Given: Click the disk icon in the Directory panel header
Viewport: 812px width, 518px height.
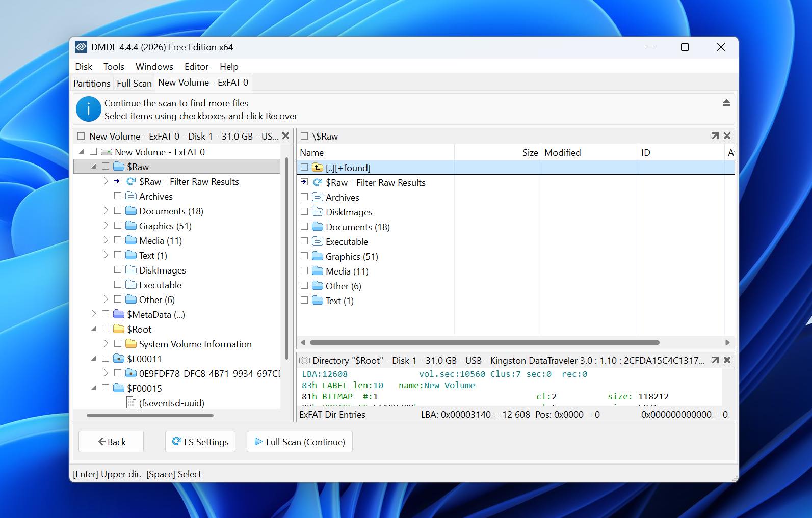Looking at the screenshot, I should coord(305,361).
